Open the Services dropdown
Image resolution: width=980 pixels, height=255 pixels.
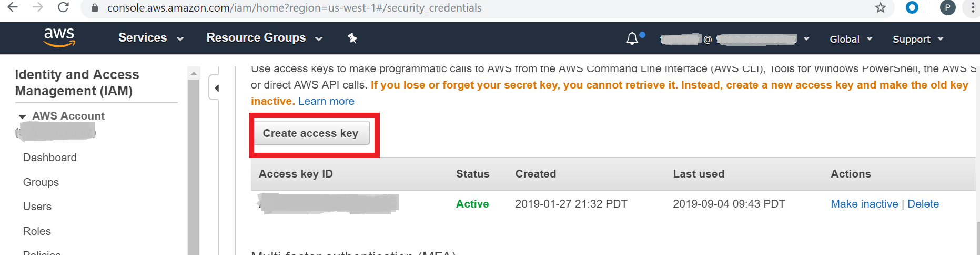click(x=150, y=38)
